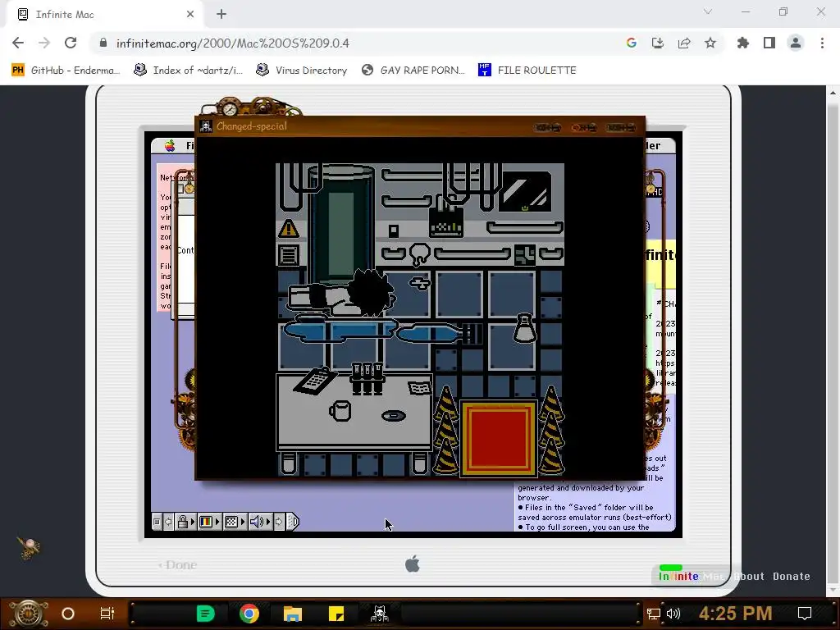The width and height of the screenshot is (840, 630).
Task: Click the clipboard on the lab table
Action: point(314,381)
